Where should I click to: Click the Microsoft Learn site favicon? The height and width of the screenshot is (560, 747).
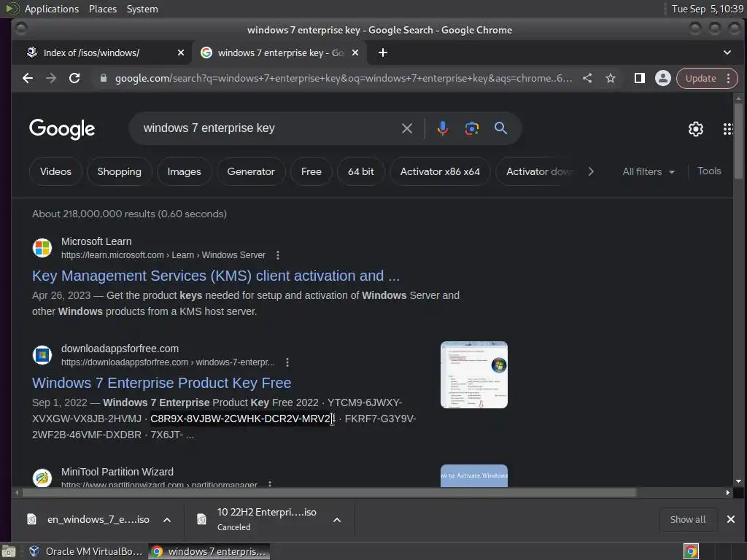click(x=42, y=248)
